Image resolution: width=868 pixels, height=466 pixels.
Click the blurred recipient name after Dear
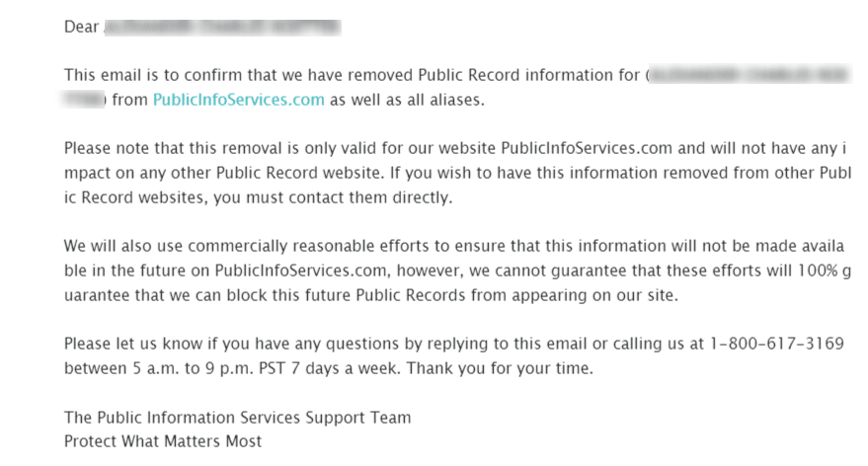(x=222, y=27)
